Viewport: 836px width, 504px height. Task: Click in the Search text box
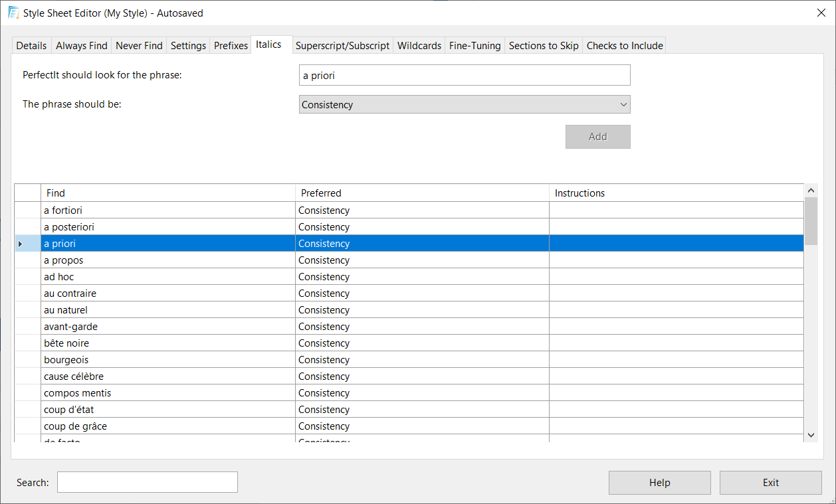tap(147, 482)
